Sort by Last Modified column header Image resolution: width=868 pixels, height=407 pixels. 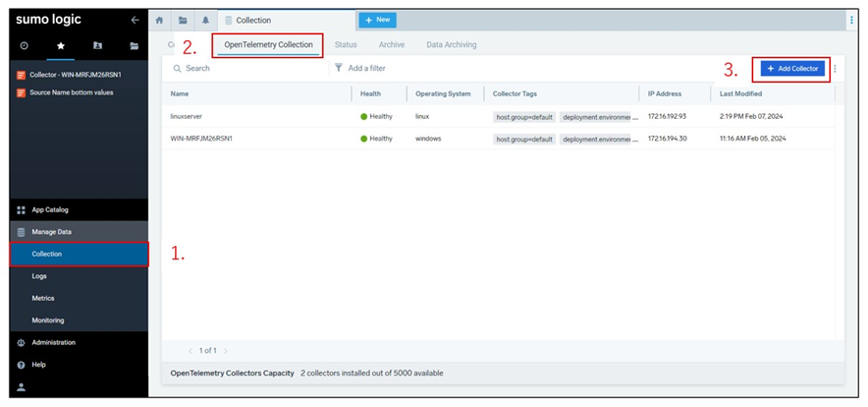[740, 94]
